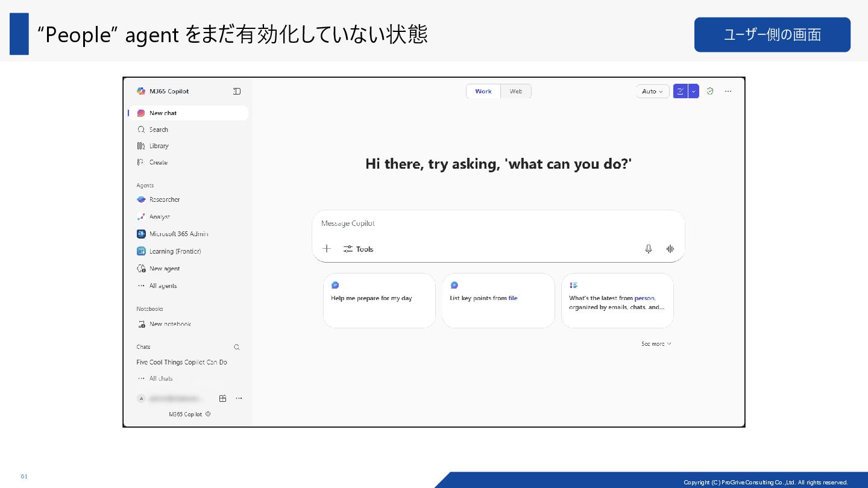The image size is (868, 488).
Task: Start dictation with the microphone icon
Action: [649, 249]
